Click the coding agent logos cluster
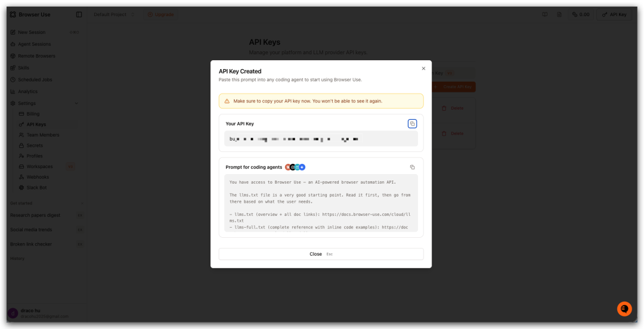Screen dimensions: 644x329 pyautogui.click(x=295, y=167)
